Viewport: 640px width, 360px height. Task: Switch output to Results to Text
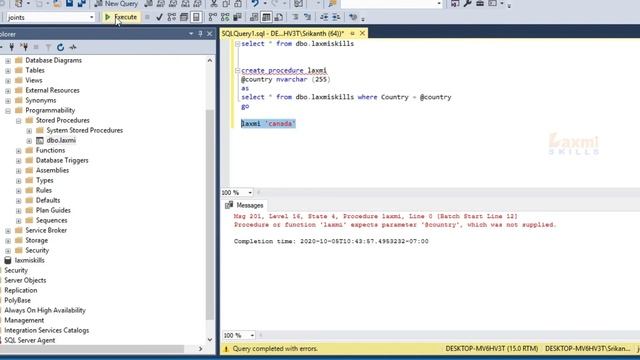[254, 17]
